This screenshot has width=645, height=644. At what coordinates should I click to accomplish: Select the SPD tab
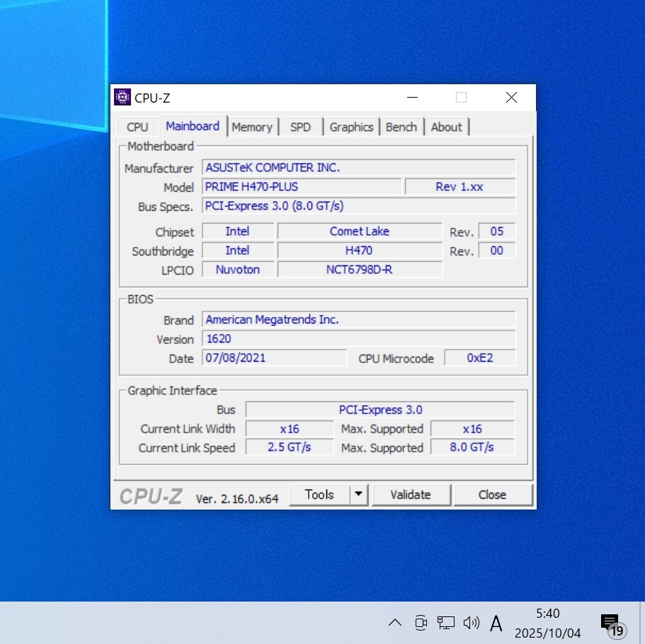pyautogui.click(x=300, y=127)
